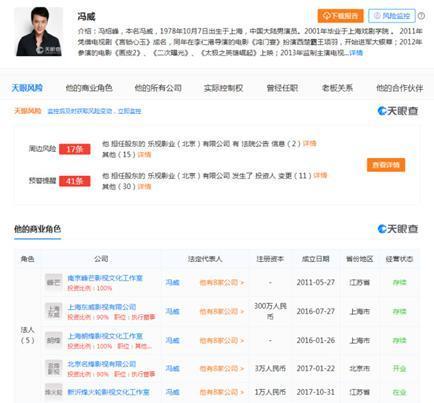Click the 他的商业角色 section heading
Viewport: 434px width, 403px height.
point(37,229)
